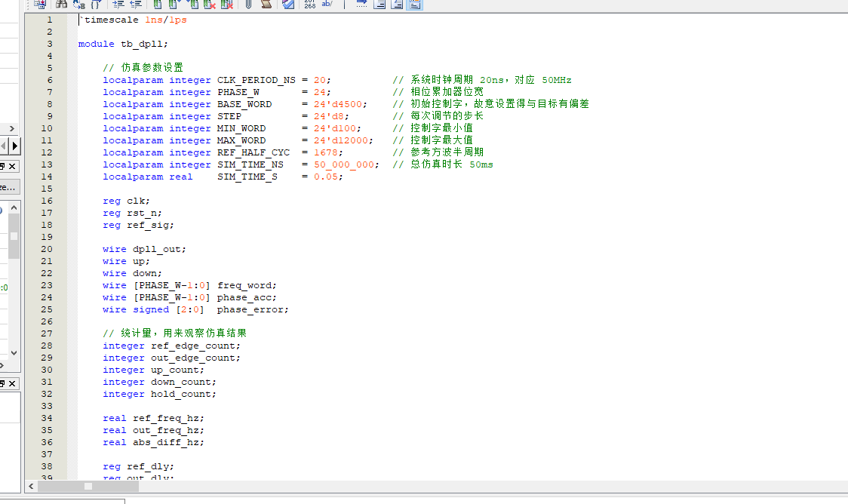Place cursor on `timescale 1ns/1ps line
The image size is (848, 504).
[133, 20]
